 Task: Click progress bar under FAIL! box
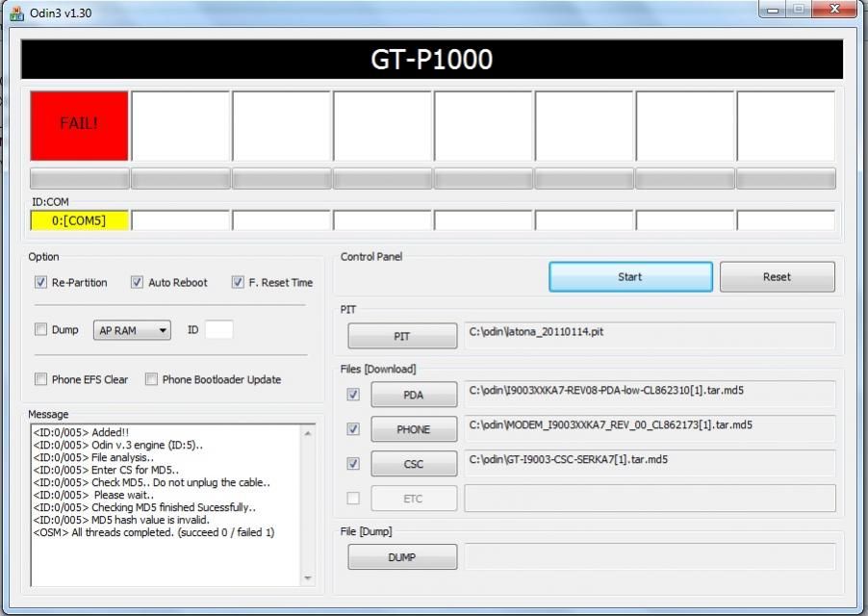79,179
